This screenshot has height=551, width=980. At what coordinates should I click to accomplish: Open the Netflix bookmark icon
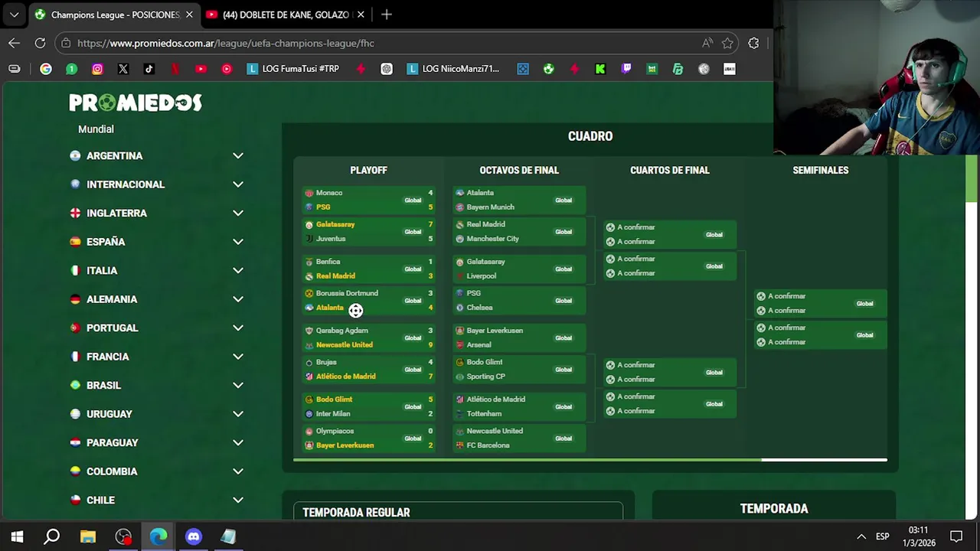click(x=175, y=69)
